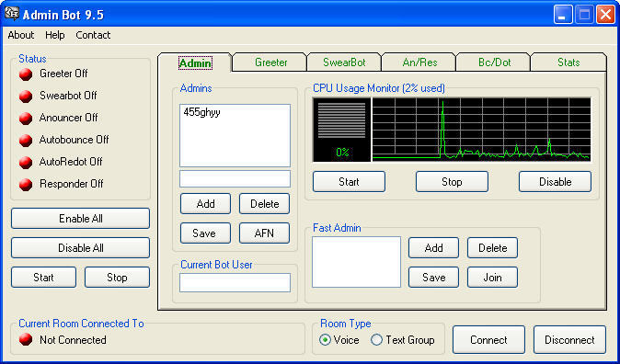
Task: Open the Contact menu
Action: tap(93, 35)
